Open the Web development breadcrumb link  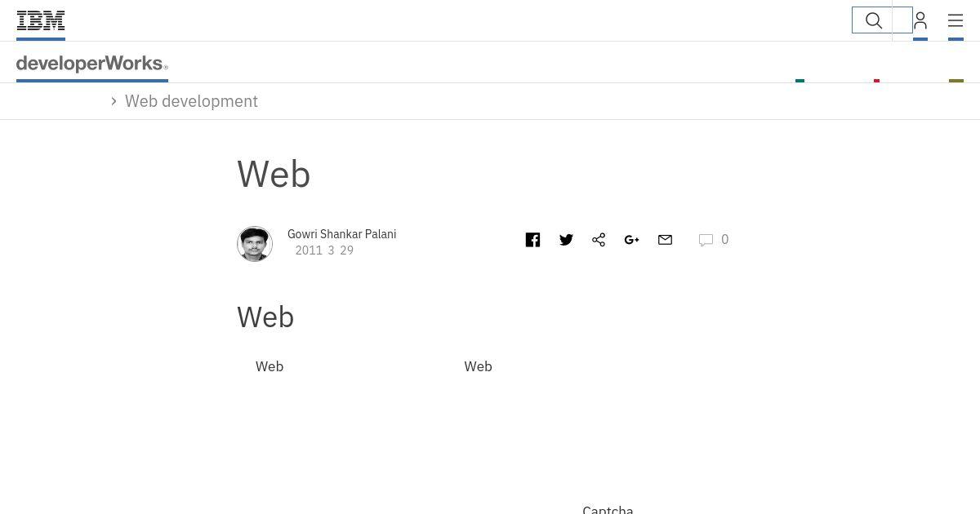[x=191, y=101]
